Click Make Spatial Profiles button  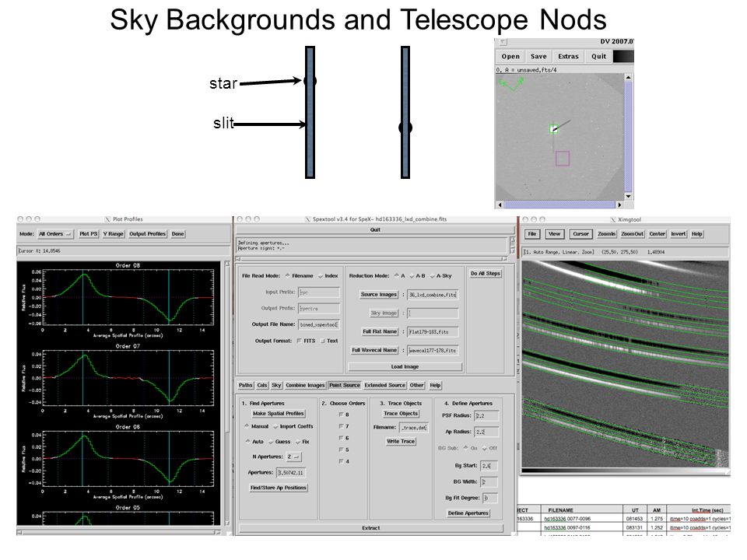coord(279,414)
